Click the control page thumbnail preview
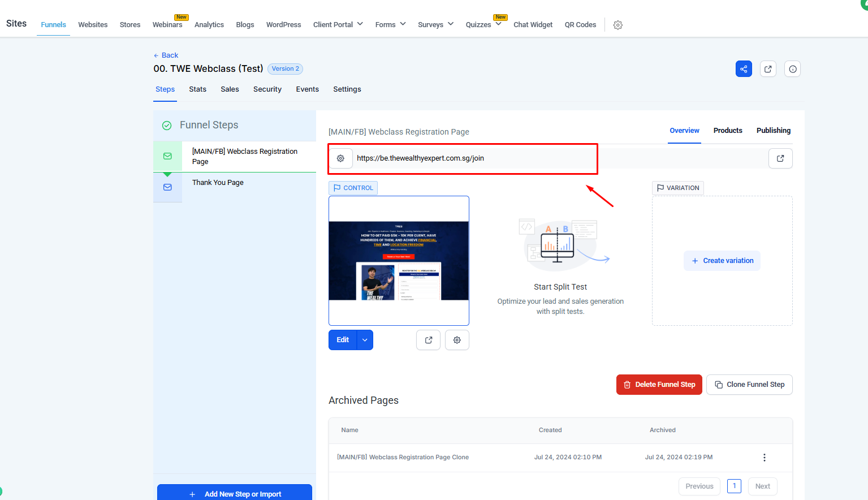868x500 pixels. click(x=399, y=260)
